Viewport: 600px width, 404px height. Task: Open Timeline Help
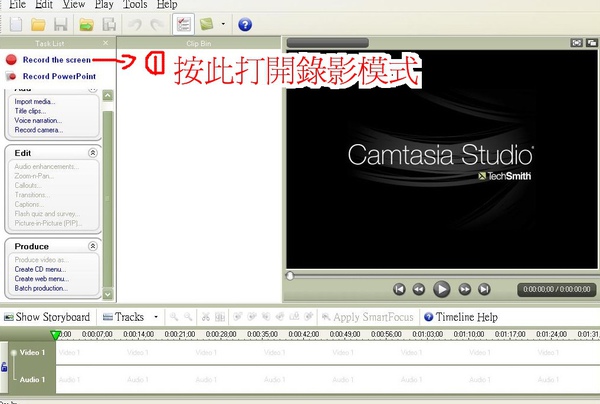461,317
